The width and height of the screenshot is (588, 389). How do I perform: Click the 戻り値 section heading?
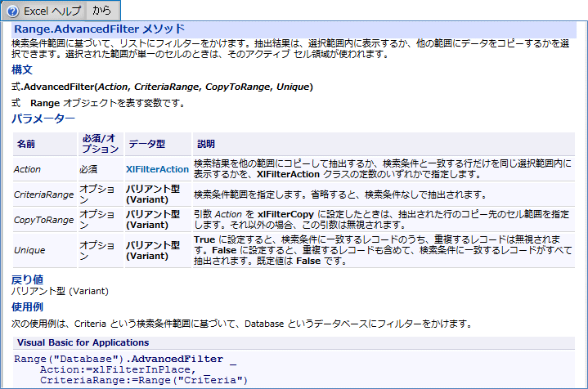pos(27,279)
